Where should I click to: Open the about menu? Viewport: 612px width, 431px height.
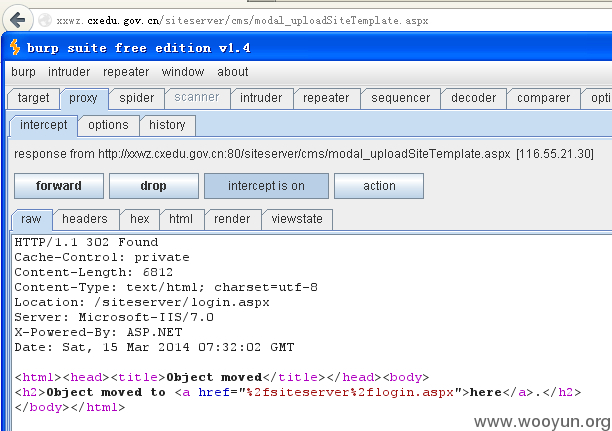coord(233,72)
